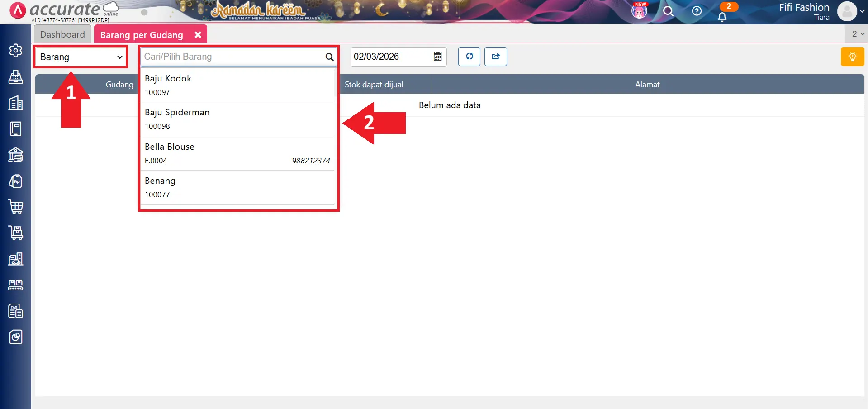Expand the open tabs count dropdown
This screenshot has height=409, width=868.
click(858, 34)
